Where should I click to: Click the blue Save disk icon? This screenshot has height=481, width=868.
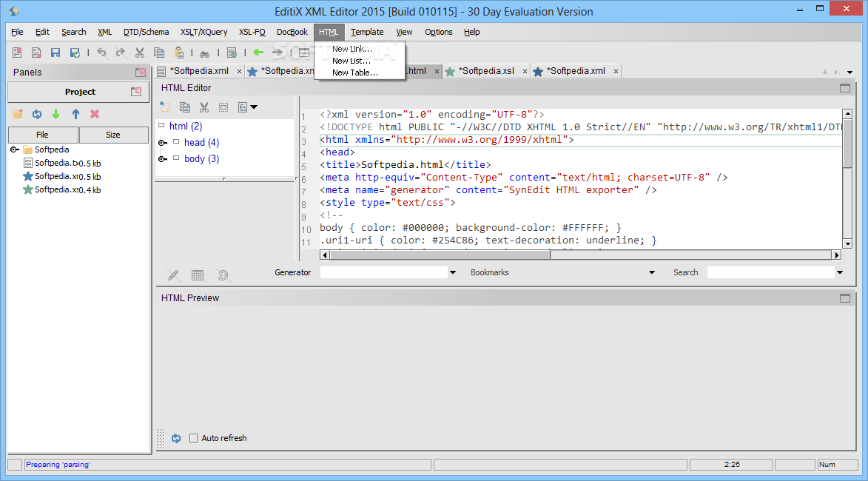pyautogui.click(x=55, y=53)
